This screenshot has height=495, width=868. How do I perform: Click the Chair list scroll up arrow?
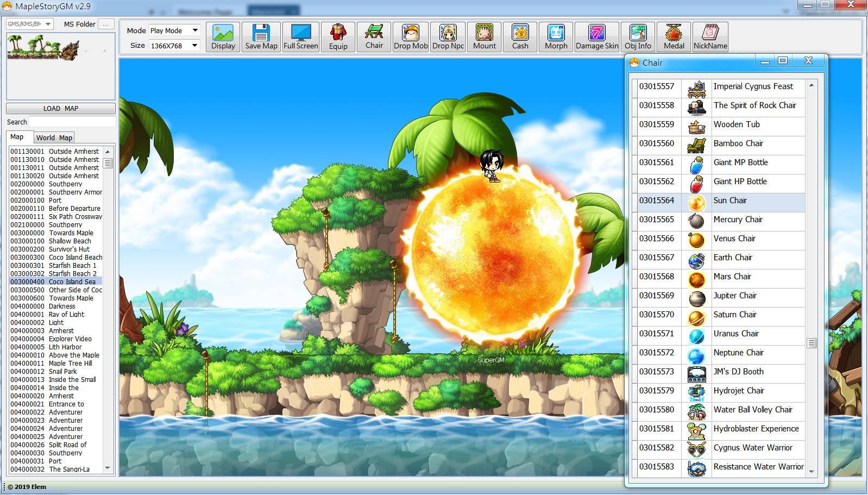(812, 85)
